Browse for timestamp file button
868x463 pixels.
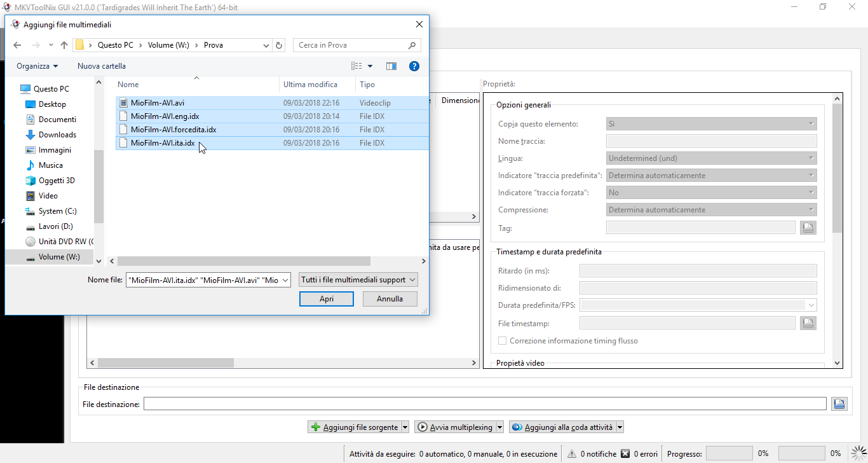808,323
